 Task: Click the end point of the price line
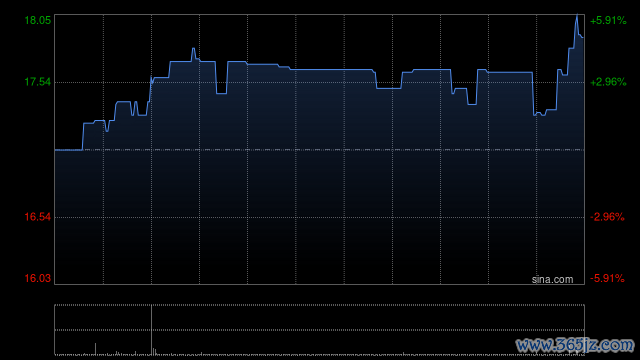(583, 38)
